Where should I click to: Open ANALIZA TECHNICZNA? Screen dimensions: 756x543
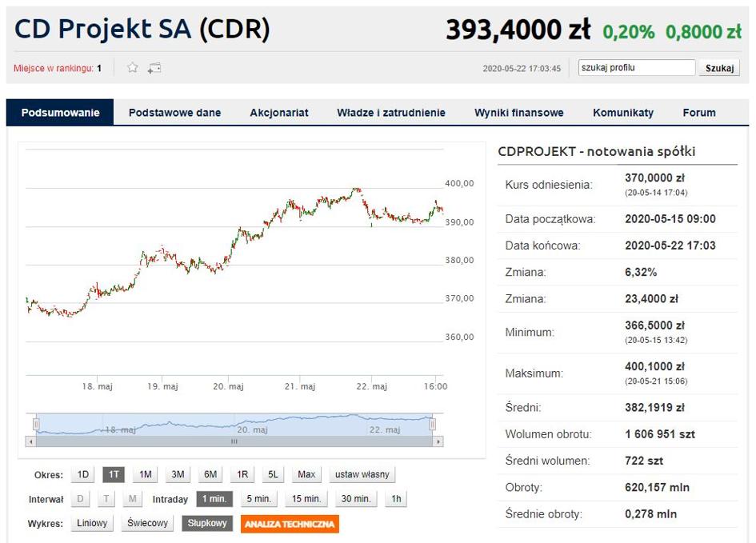coord(290,524)
